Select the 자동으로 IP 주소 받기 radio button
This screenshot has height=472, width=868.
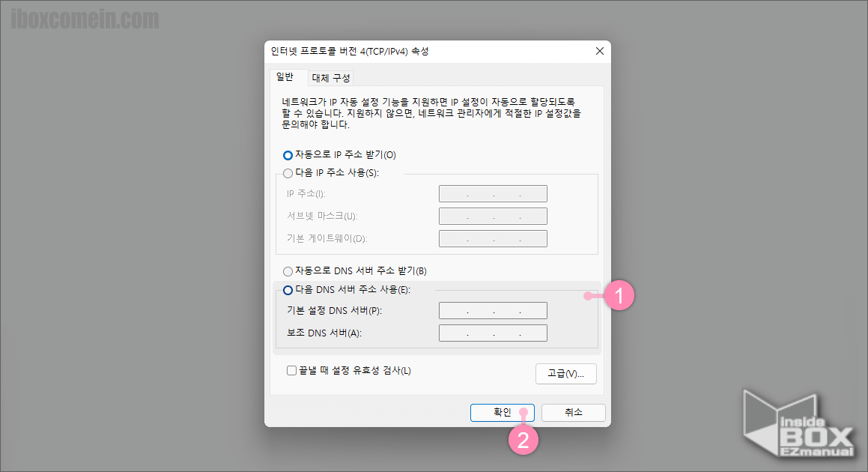click(287, 155)
